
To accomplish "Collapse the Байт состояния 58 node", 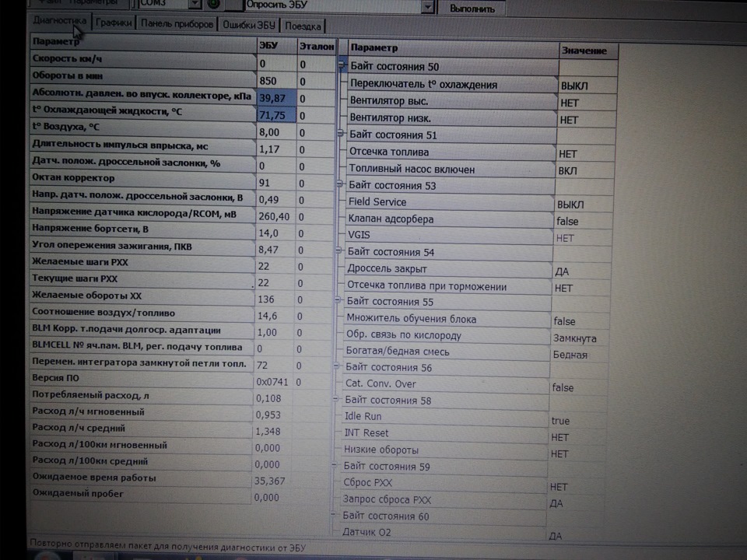I will click(x=335, y=399).
